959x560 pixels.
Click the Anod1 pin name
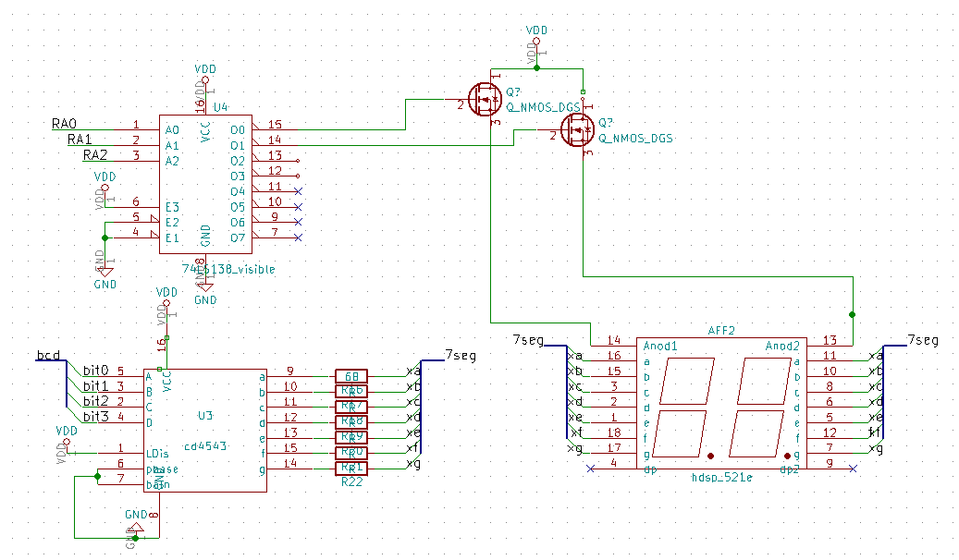click(x=660, y=346)
